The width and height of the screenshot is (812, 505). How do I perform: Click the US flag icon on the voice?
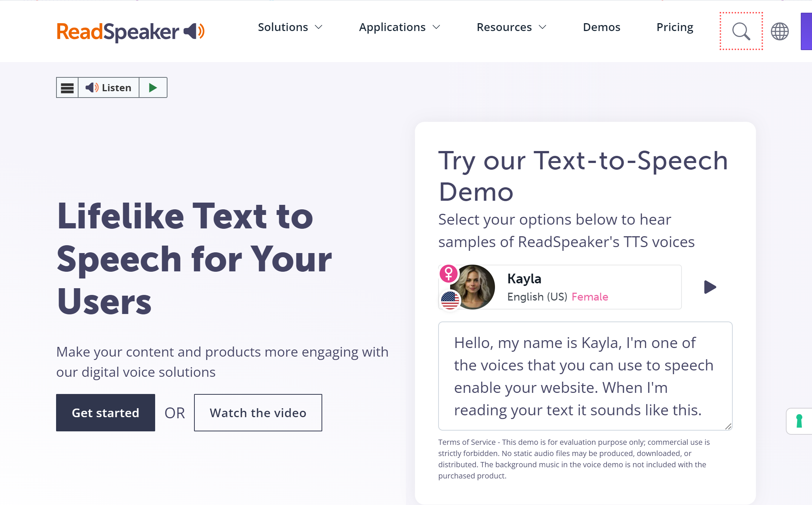click(450, 300)
